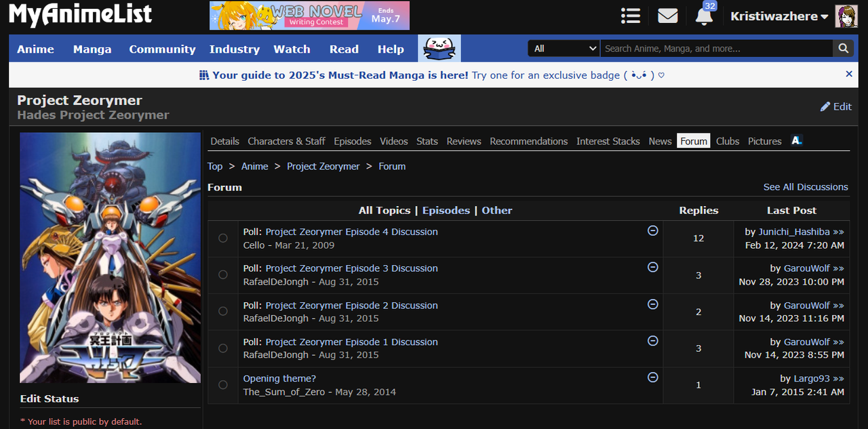Select radio for Opening theme topic
The image size is (868, 429).
click(x=223, y=384)
